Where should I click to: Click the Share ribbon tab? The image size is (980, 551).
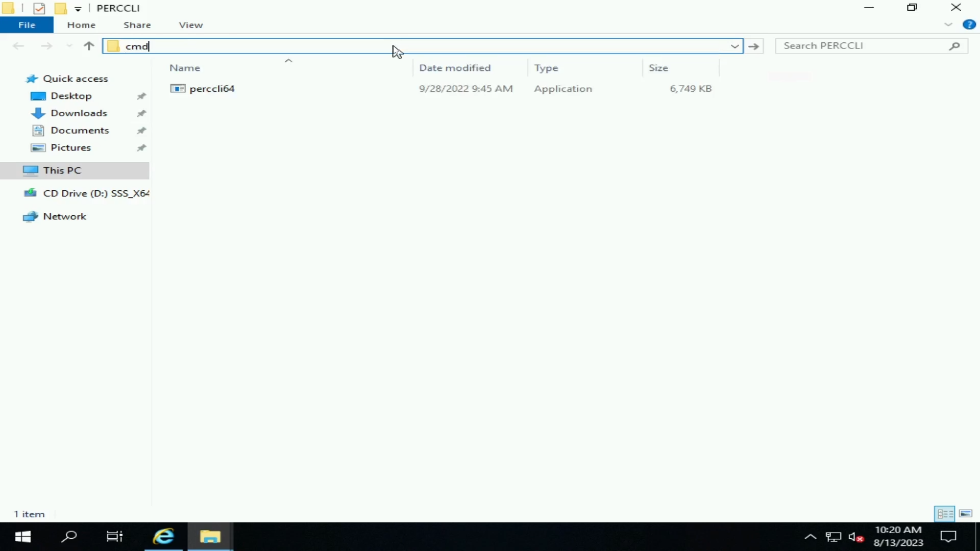[x=137, y=25]
